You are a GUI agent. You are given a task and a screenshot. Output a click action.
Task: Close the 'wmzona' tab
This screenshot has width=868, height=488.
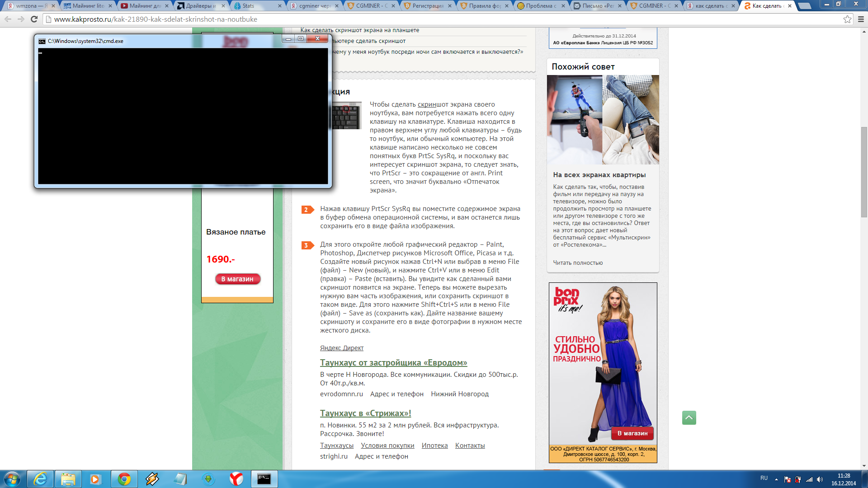pyautogui.click(x=53, y=6)
